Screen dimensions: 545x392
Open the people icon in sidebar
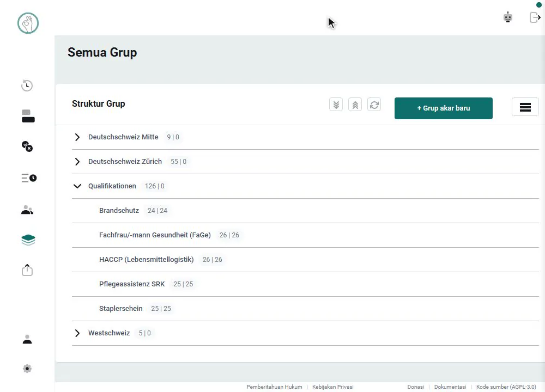[27, 210]
